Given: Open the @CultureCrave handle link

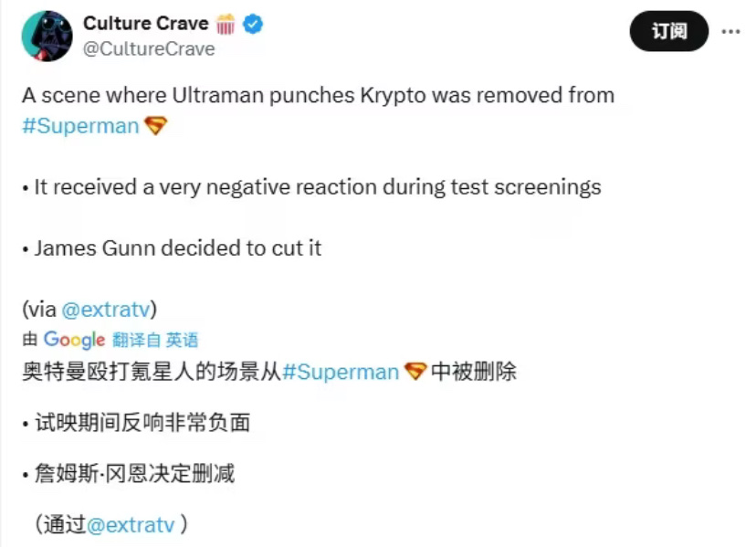Looking at the screenshot, I should 149,49.
